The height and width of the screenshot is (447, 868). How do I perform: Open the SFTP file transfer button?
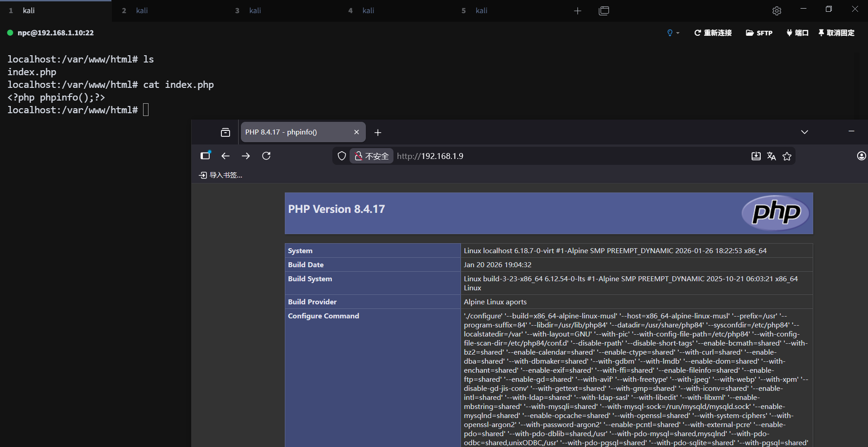pos(759,33)
